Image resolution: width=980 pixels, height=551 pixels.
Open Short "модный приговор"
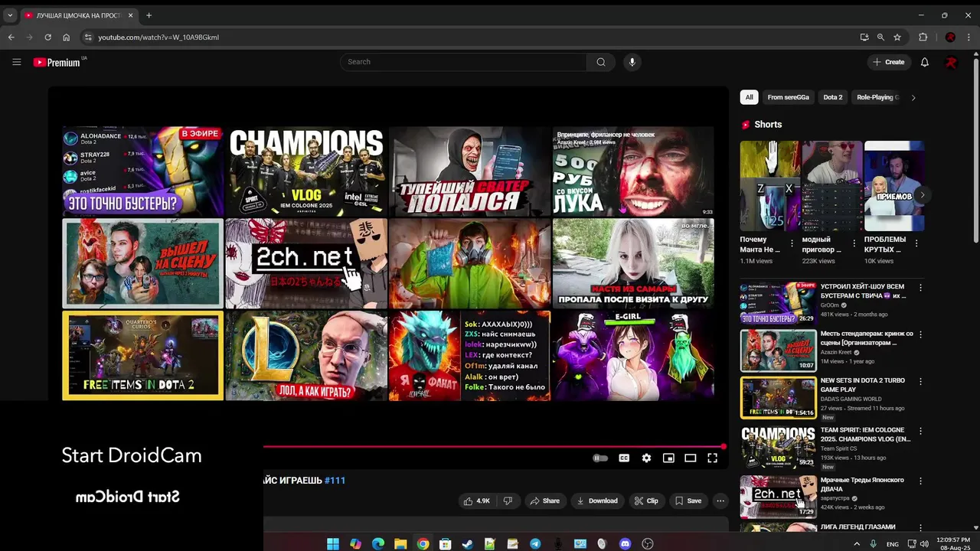point(832,186)
